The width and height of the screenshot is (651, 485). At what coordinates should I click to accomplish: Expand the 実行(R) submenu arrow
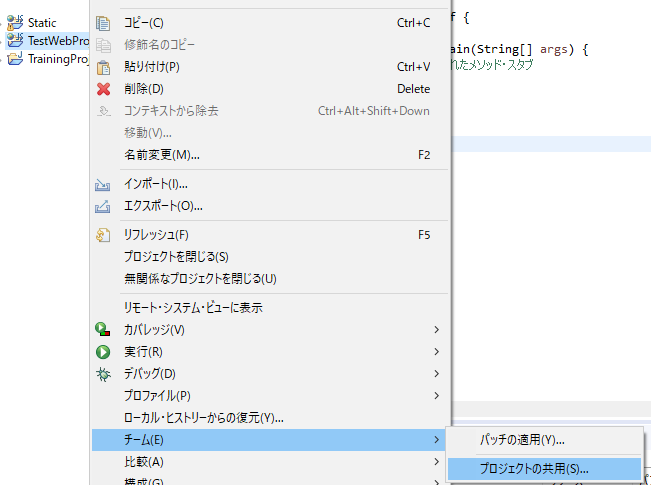(436, 352)
